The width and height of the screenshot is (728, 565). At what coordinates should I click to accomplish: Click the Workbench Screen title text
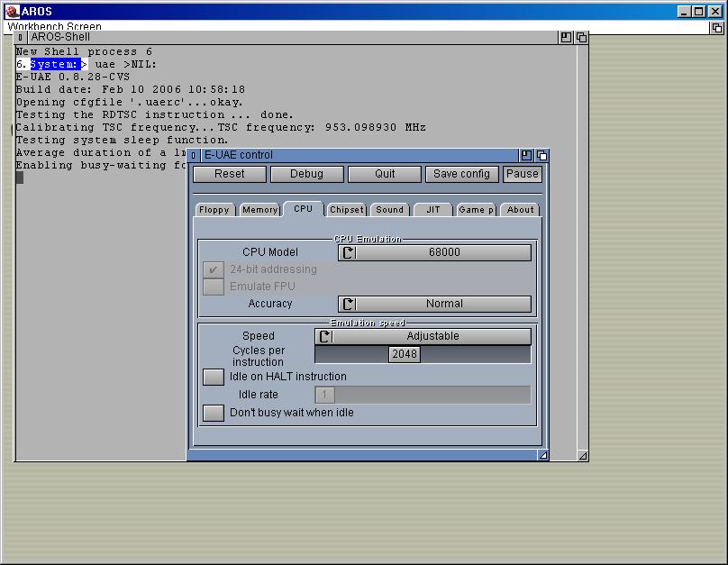pyautogui.click(x=54, y=26)
